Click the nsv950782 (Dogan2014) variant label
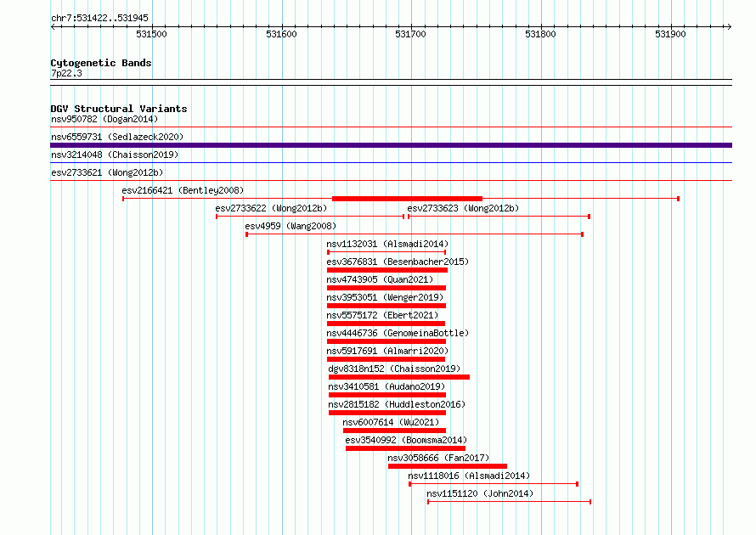756x535 pixels. (x=104, y=119)
